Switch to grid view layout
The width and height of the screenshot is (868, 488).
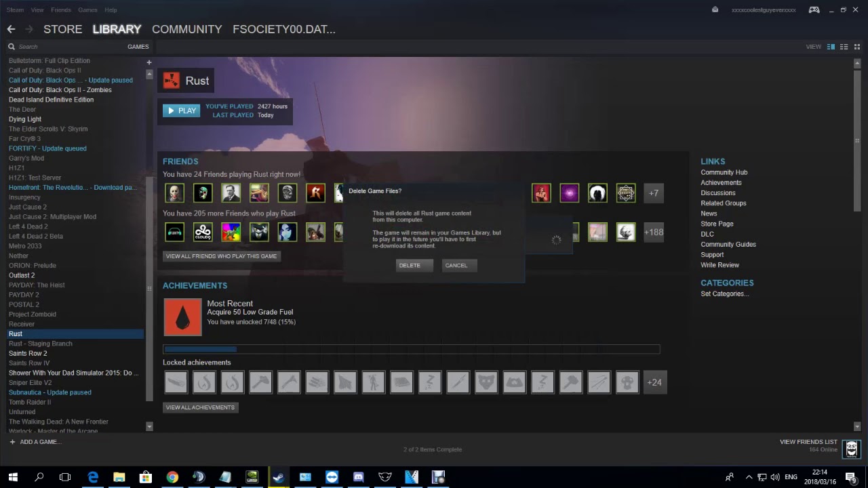point(857,47)
